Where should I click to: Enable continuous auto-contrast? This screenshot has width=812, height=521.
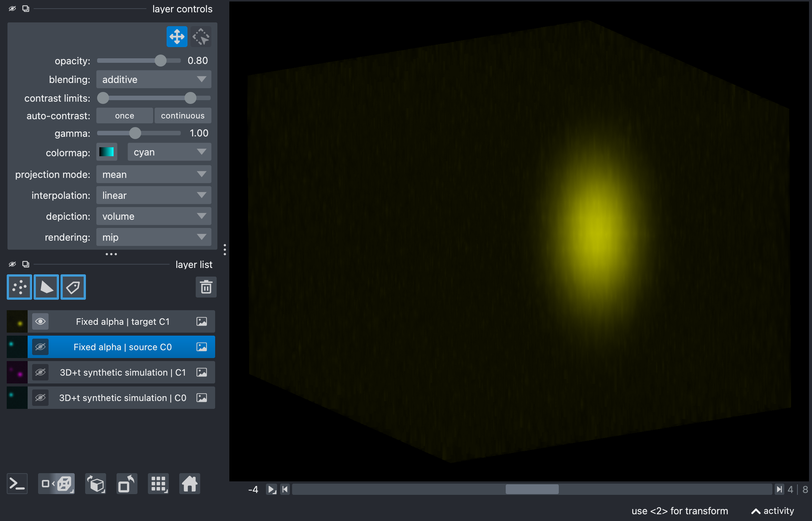point(183,115)
